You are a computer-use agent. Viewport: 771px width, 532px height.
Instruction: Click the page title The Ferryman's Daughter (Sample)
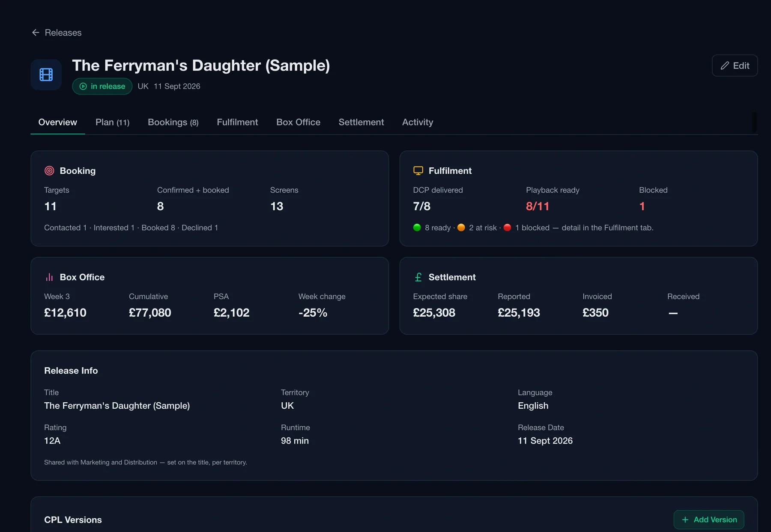pos(201,65)
